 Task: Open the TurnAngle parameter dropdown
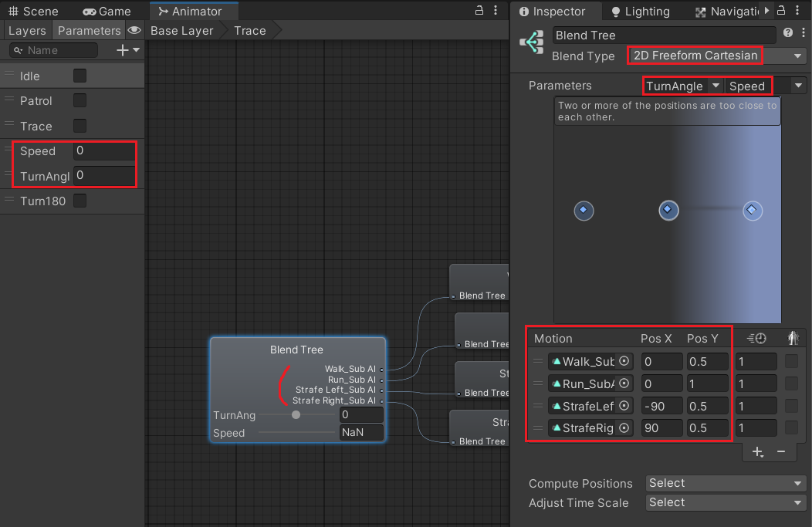coord(682,86)
